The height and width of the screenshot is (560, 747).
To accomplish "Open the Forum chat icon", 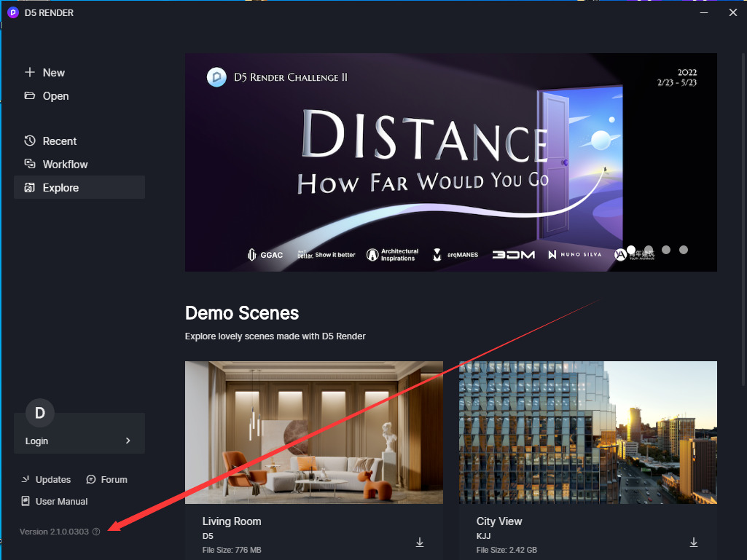I will [x=91, y=479].
